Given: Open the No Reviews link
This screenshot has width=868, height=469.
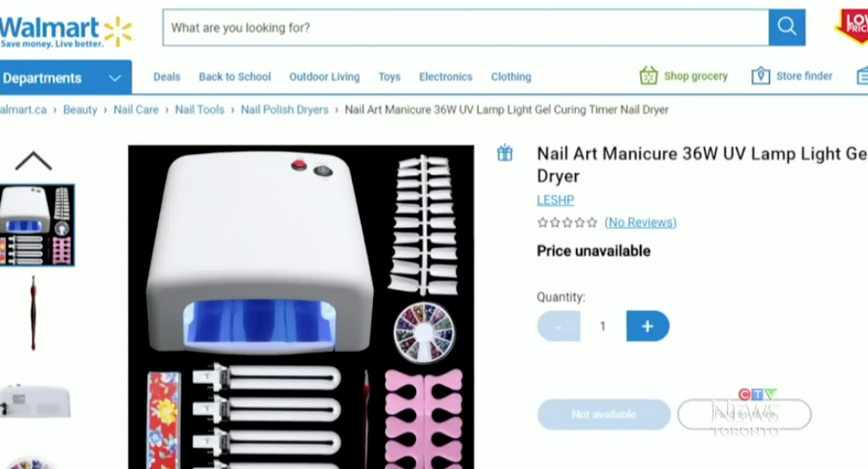Looking at the screenshot, I should pos(640,222).
